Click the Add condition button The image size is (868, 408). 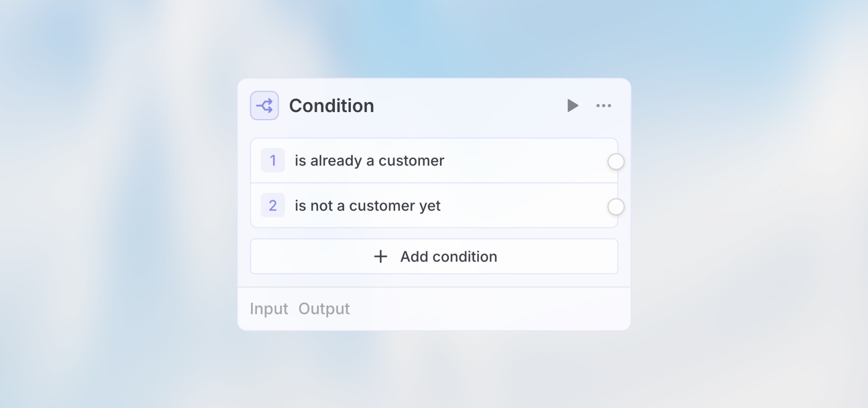pos(434,256)
